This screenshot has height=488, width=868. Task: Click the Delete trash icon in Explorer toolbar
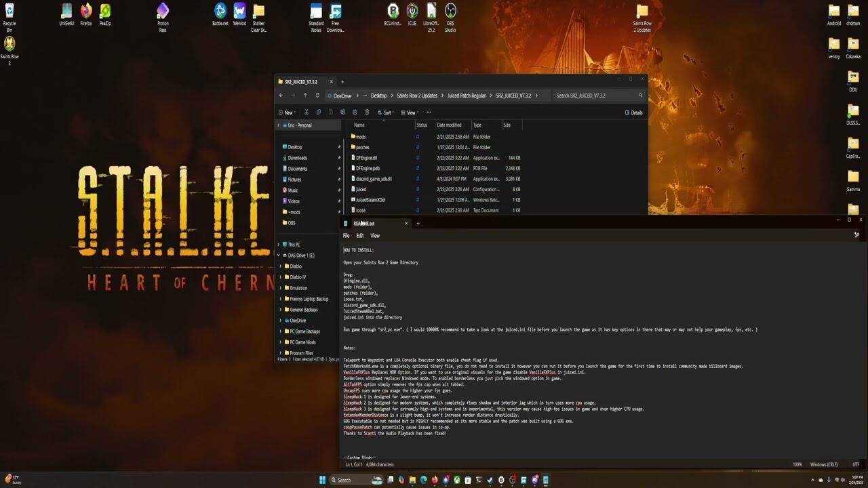coord(367,113)
